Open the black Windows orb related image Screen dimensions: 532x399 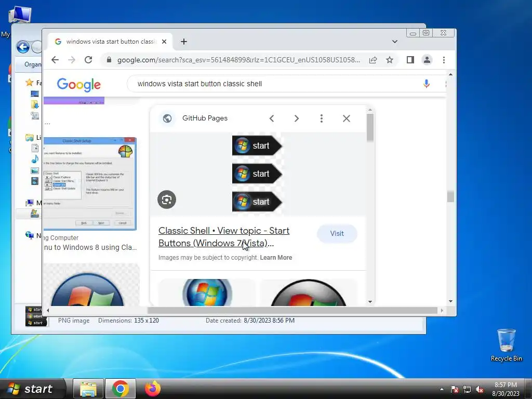pyautogui.click(x=309, y=292)
